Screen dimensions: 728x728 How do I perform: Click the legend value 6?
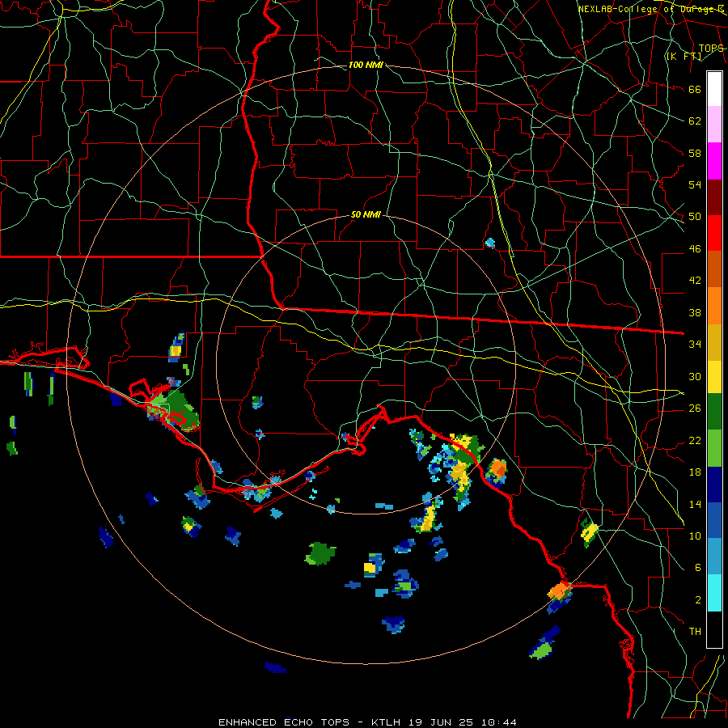point(698,567)
